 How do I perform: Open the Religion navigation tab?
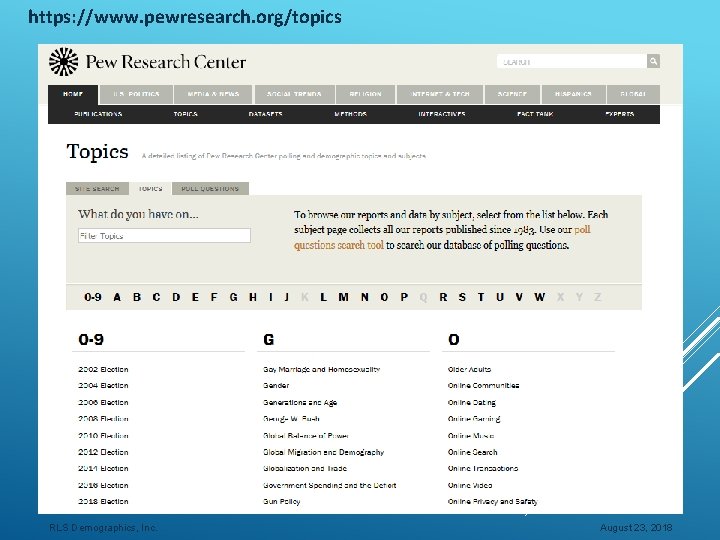366,94
